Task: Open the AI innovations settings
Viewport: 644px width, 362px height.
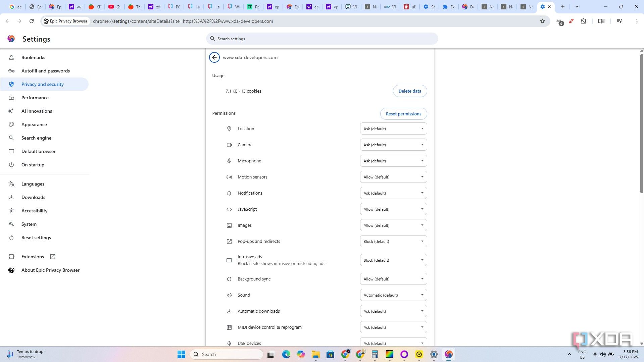Action: 44,111
